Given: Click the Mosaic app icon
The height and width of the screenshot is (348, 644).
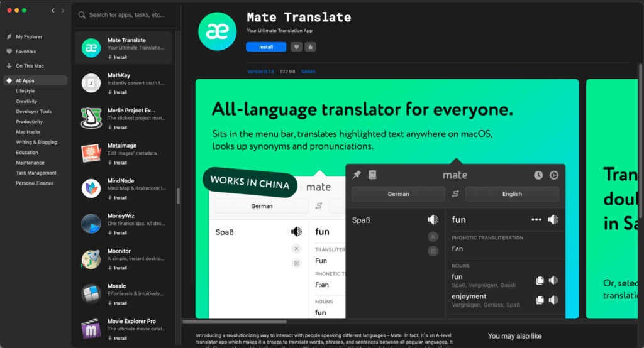Looking at the screenshot, I should 91,294.
